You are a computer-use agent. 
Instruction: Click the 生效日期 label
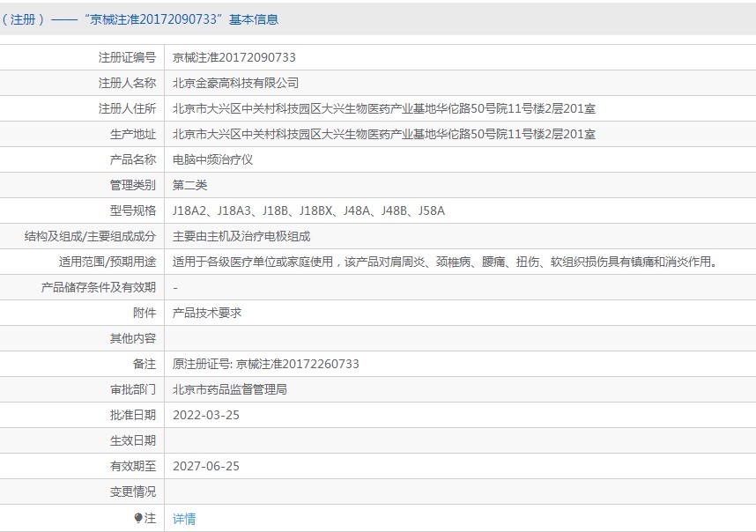(133, 440)
